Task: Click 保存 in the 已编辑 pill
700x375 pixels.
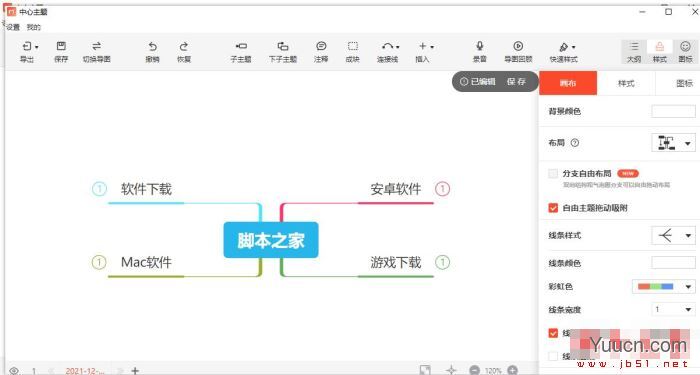Action: tap(517, 82)
